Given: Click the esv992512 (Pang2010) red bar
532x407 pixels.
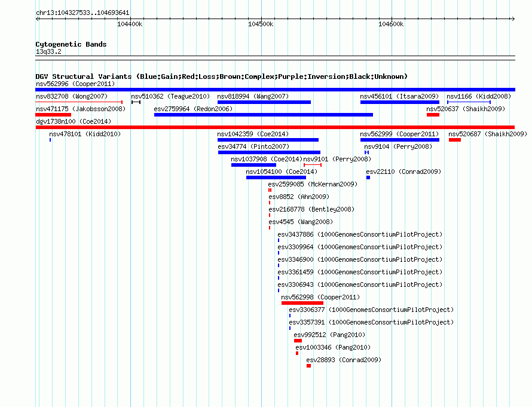Looking at the screenshot, I should (x=298, y=341).
